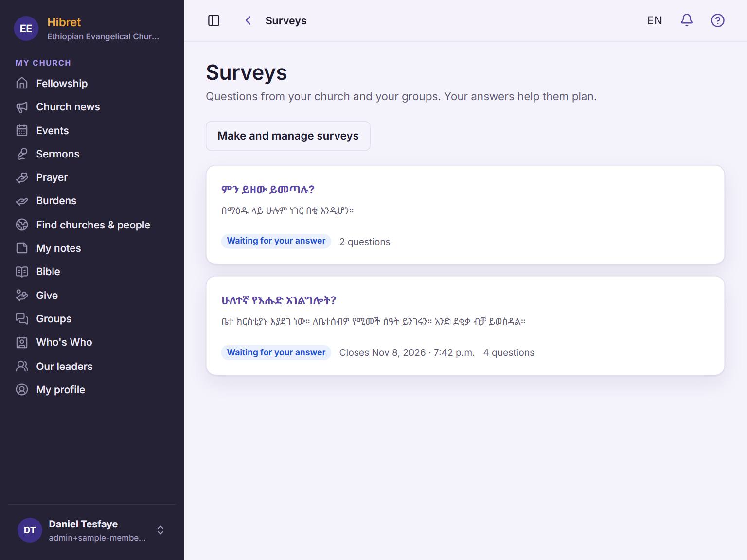Navigate to Sermons
Viewport: 747px width, 560px height.
pos(92,154)
